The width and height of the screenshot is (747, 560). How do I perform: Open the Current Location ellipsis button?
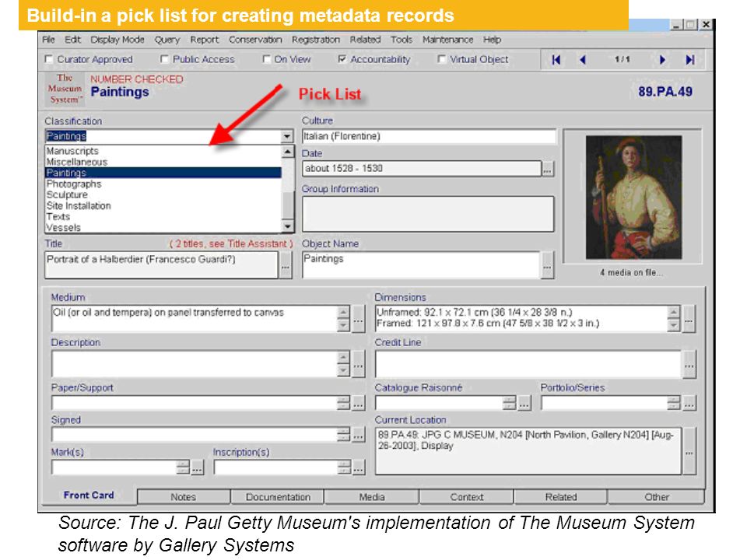(x=689, y=451)
